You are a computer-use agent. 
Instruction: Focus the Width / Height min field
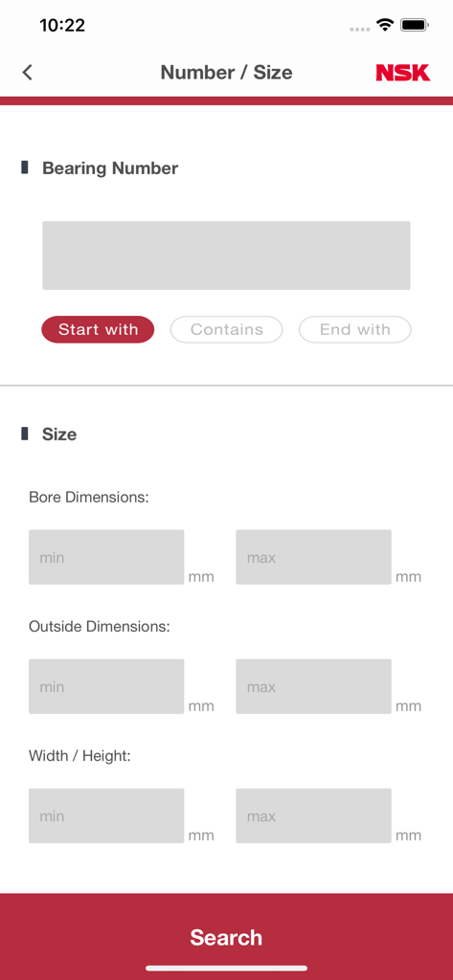point(106,815)
